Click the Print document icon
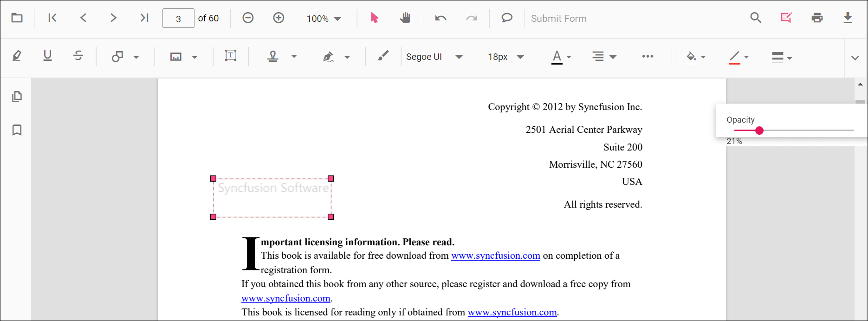This screenshot has height=321, width=868. click(x=817, y=18)
